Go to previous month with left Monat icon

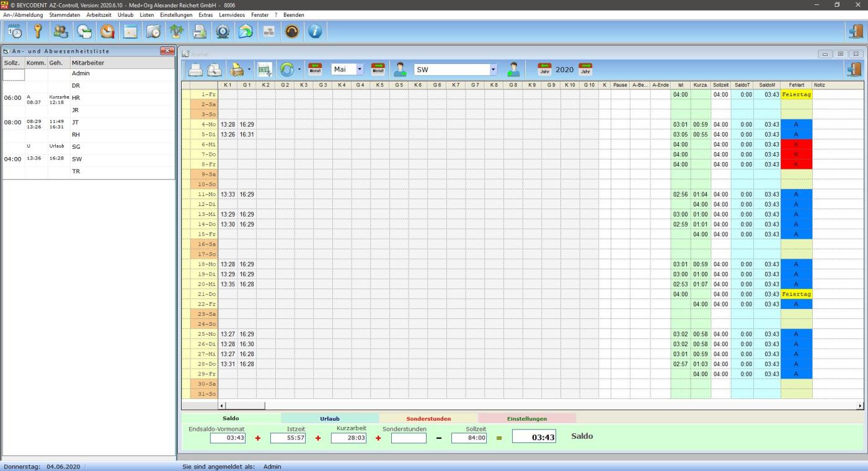click(x=315, y=70)
